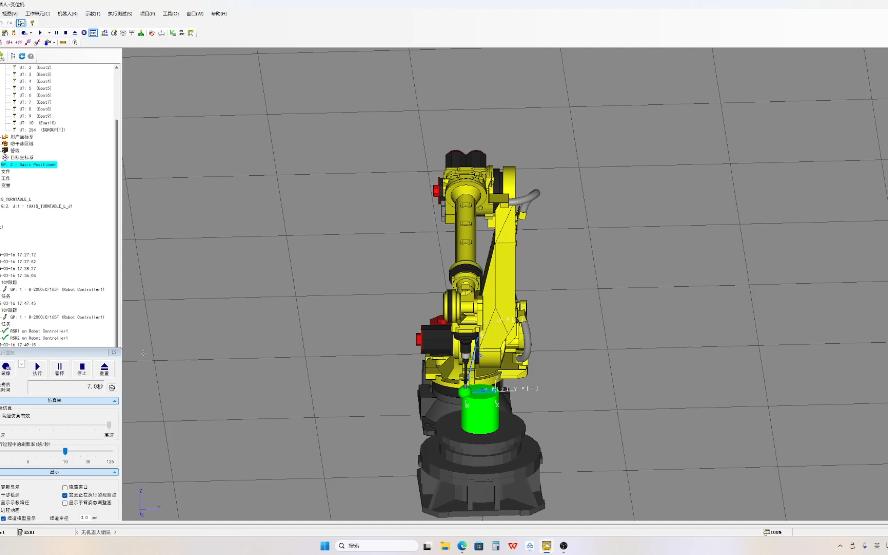
Task: Open the 示教 (Teach) menu
Action: 92,14
